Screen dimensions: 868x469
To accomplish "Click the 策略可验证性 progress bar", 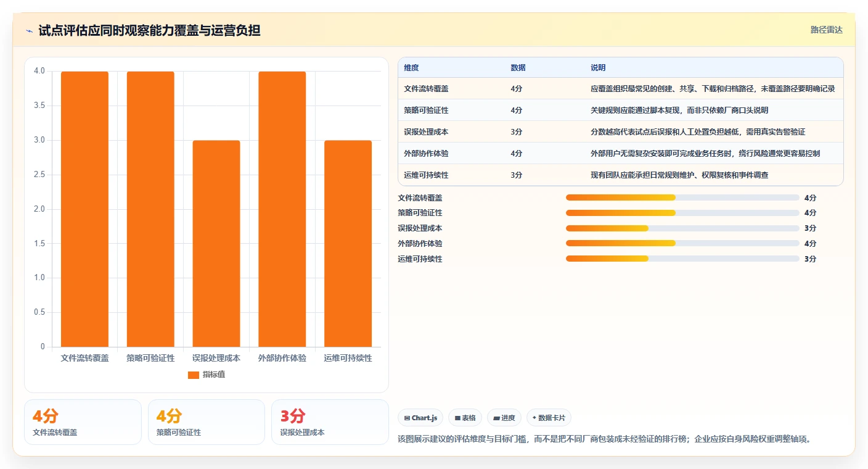I will [x=682, y=213].
